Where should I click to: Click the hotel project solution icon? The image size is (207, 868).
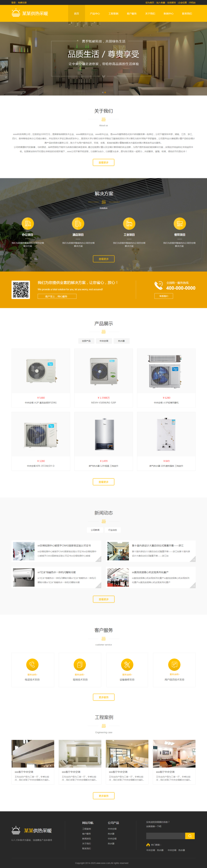(x=78, y=224)
